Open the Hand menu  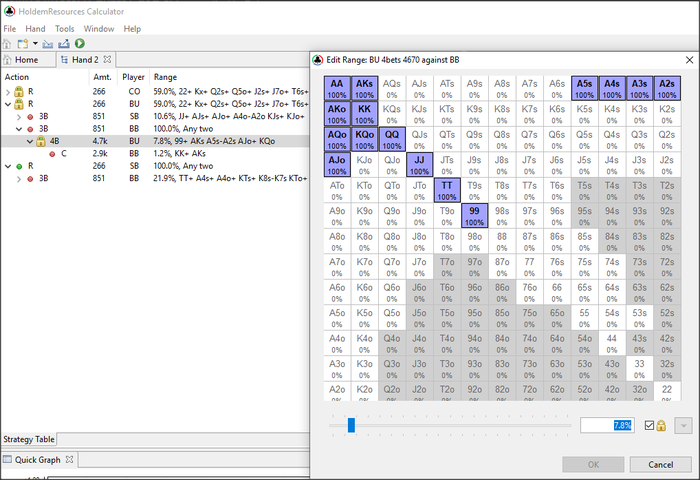[35, 29]
